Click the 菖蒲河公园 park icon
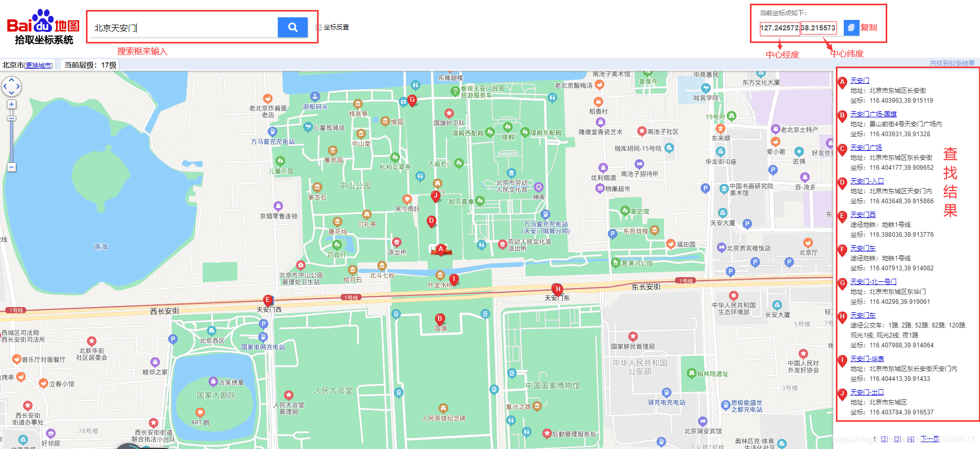The height and width of the screenshot is (449, 980). click(616, 263)
